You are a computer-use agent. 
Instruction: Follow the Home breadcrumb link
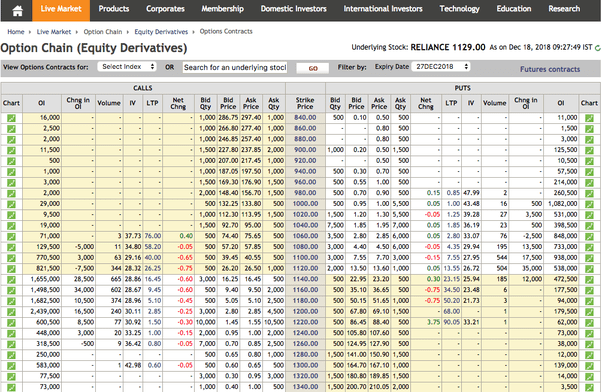click(16, 32)
